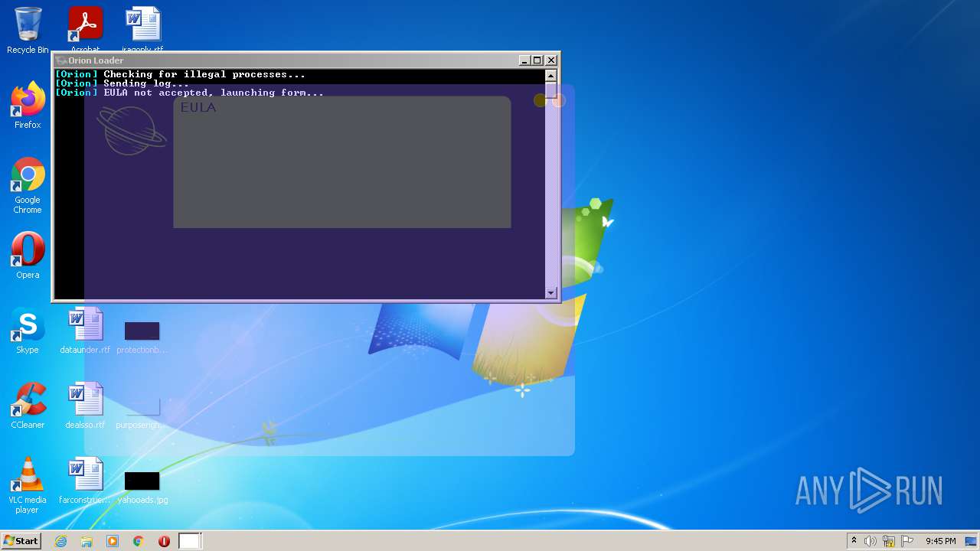Open the Action Center flag icon

coord(907,541)
